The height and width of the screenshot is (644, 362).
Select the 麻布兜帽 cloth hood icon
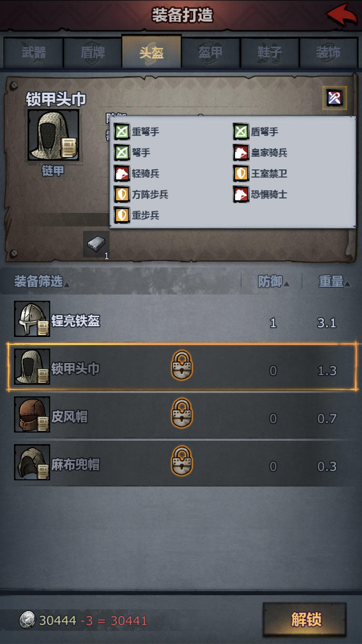click(32, 462)
